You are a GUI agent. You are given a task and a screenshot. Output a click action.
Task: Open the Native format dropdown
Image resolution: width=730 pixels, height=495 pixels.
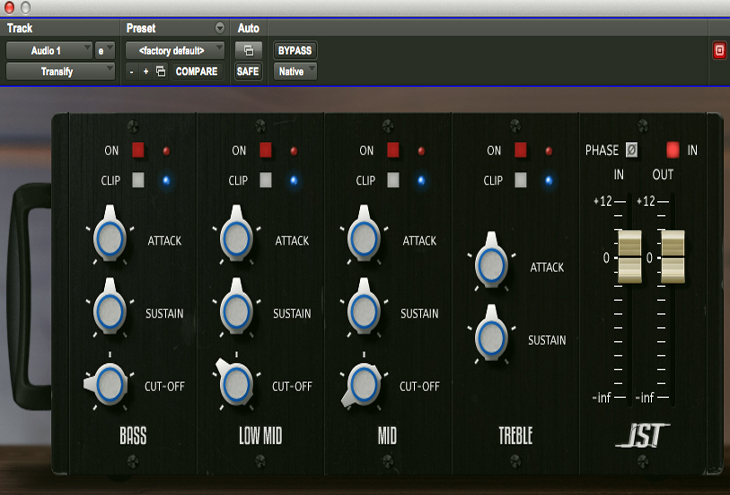(295, 71)
